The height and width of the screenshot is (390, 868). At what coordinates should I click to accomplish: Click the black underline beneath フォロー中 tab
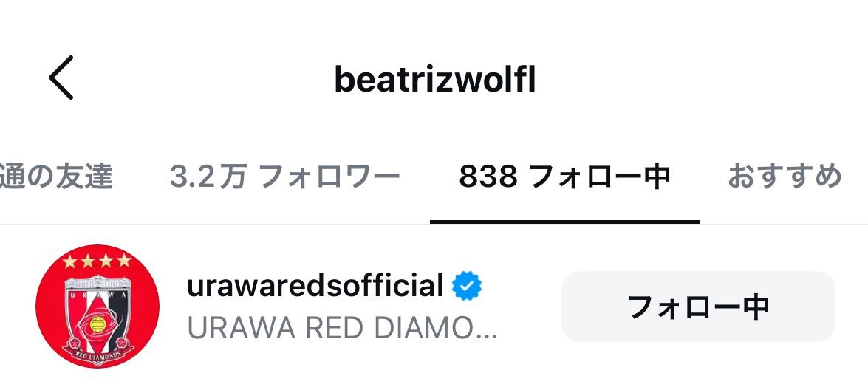click(564, 222)
